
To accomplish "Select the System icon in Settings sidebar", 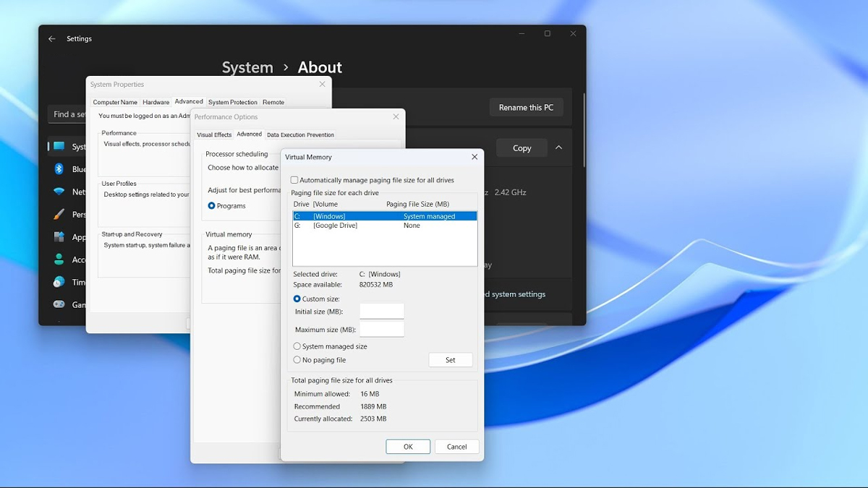I will coord(59,147).
